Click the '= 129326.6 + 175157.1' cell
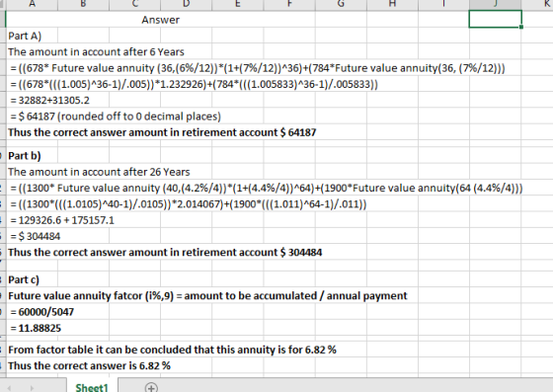Viewport: 553px width, 392px height. click(x=62, y=220)
